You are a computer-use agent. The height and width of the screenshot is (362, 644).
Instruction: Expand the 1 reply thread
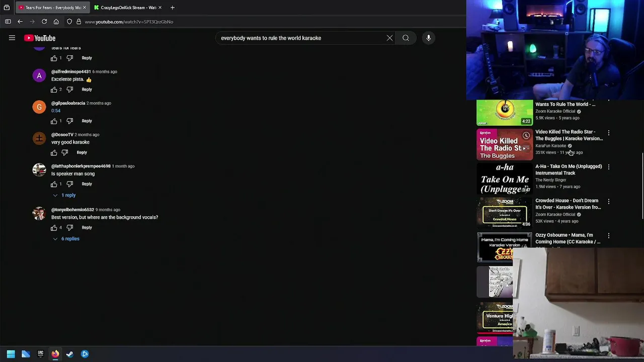pyautogui.click(x=64, y=195)
